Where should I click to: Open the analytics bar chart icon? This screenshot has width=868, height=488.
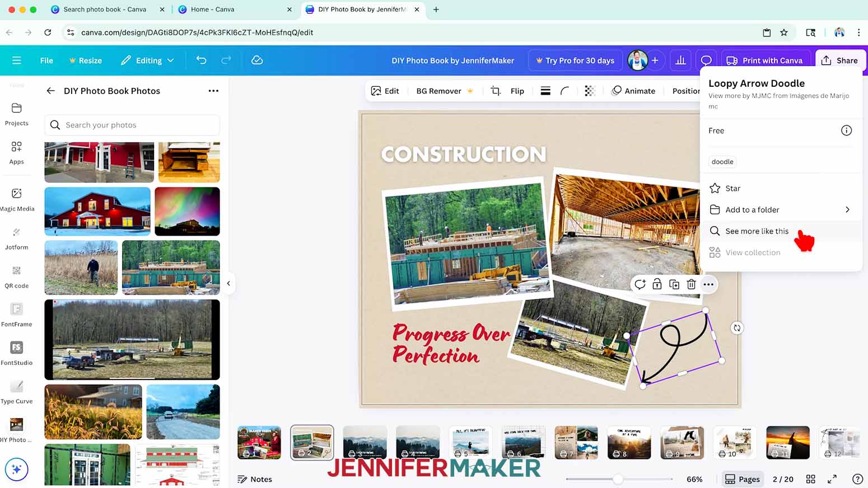coord(680,60)
